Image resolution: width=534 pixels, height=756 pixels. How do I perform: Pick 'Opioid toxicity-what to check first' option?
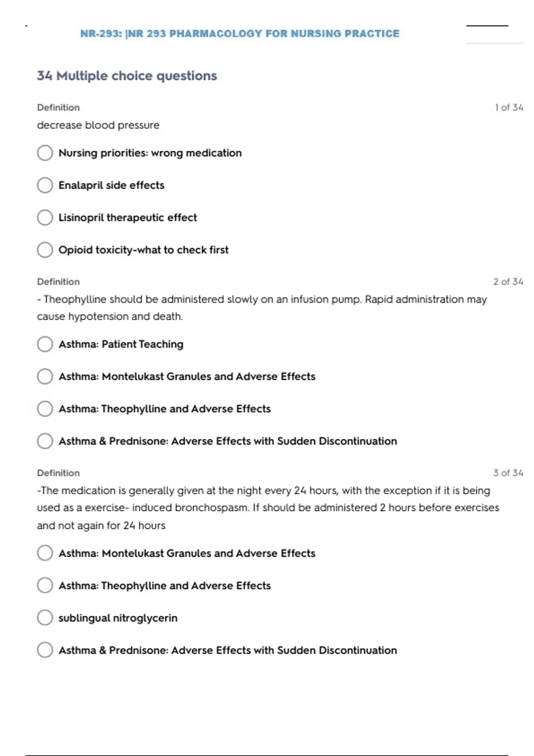45,250
